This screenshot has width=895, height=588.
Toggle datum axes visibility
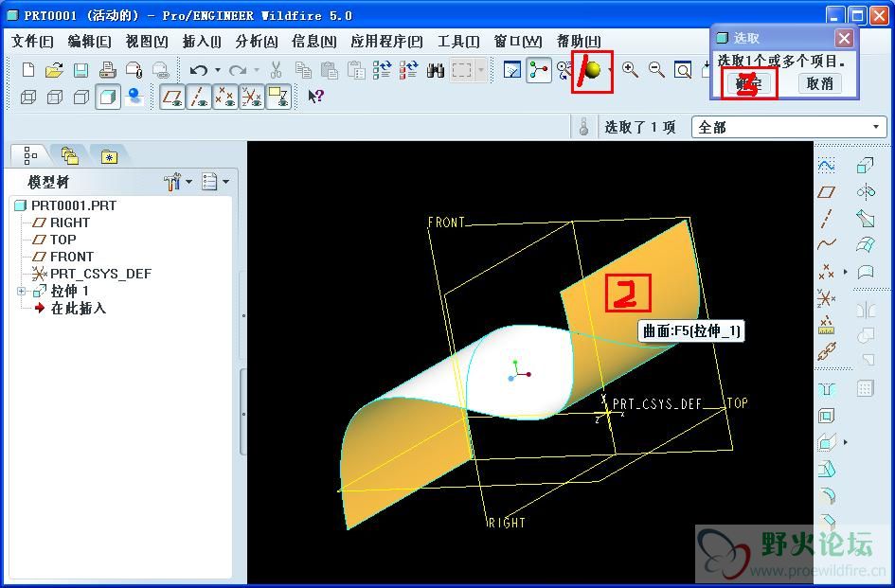199,97
